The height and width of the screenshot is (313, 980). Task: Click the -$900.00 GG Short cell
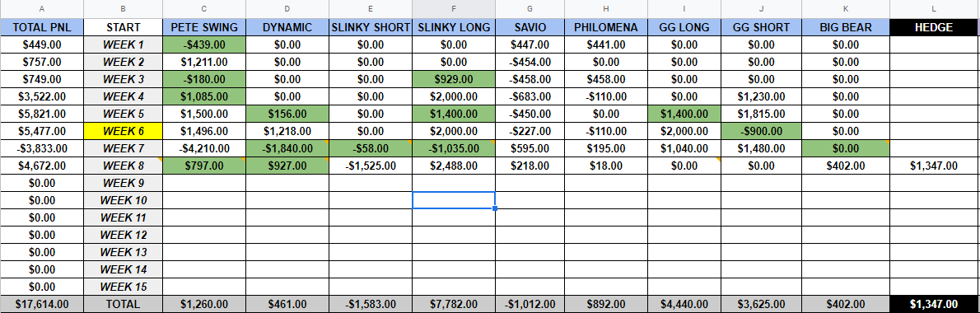pyautogui.click(x=761, y=131)
